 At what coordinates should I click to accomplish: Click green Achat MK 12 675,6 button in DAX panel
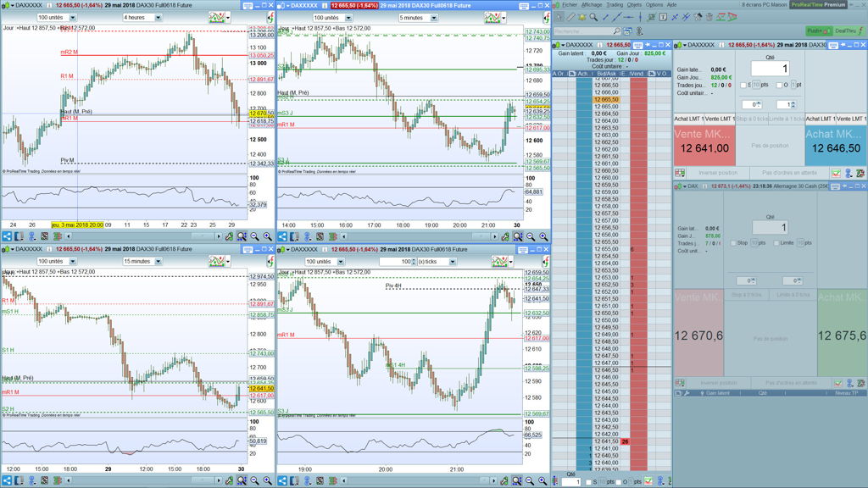tap(842, 332)
